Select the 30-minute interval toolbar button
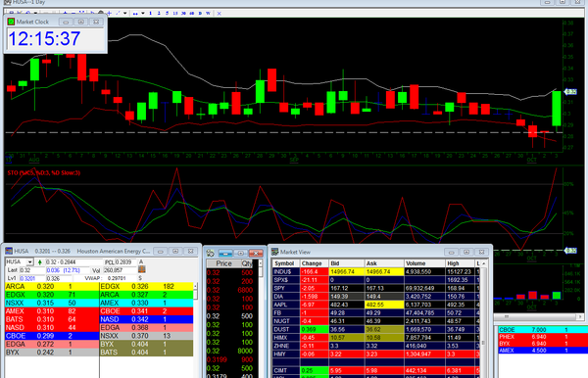The image size is (588, 378). point(183,13)
